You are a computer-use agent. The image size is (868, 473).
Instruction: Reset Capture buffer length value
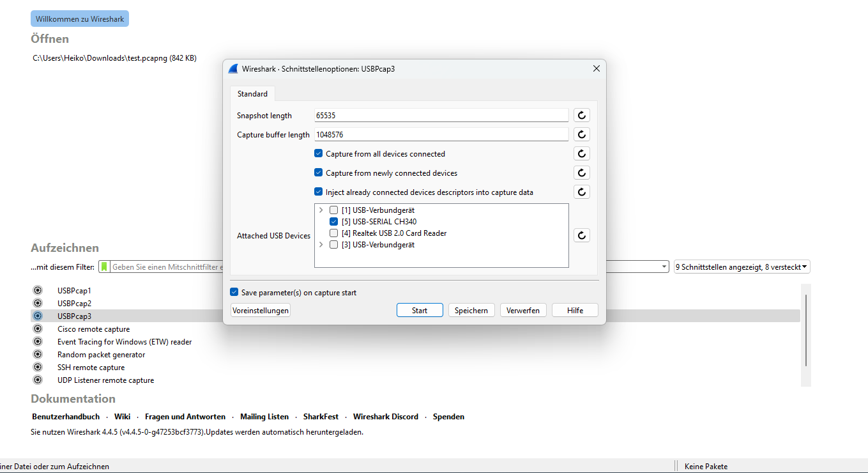point(581,134)
